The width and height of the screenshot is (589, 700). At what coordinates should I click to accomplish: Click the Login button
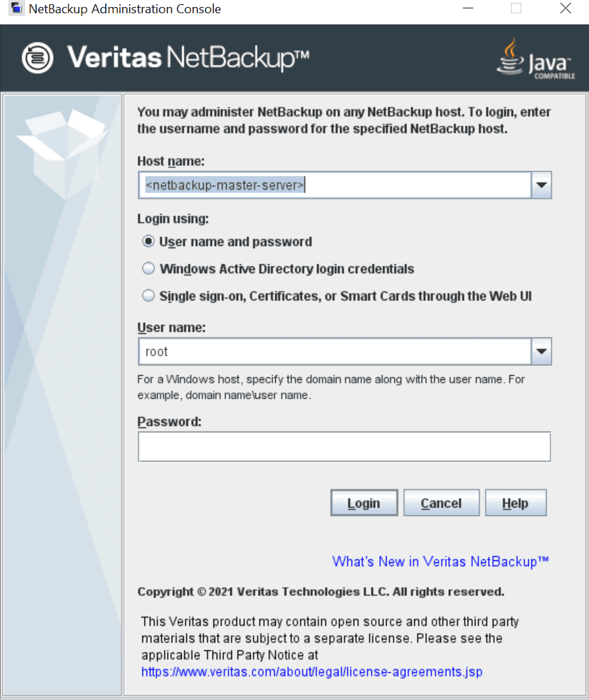364,502
